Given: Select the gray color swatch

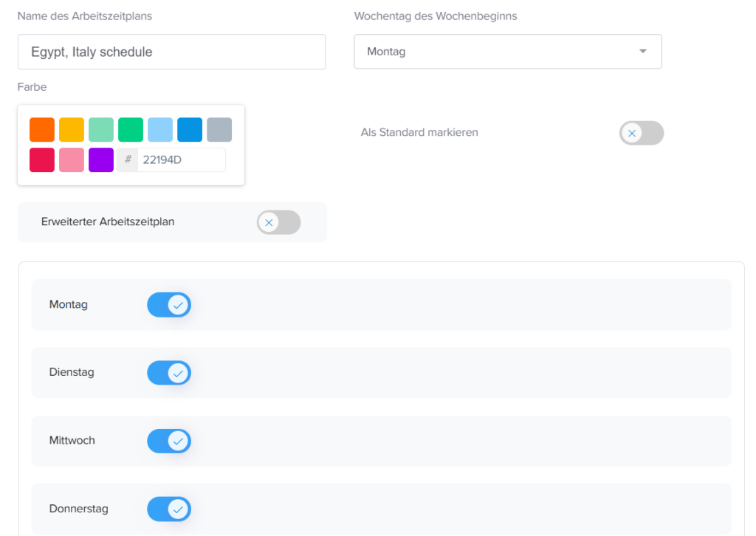Looking at the screenshot, I should 219,130.
